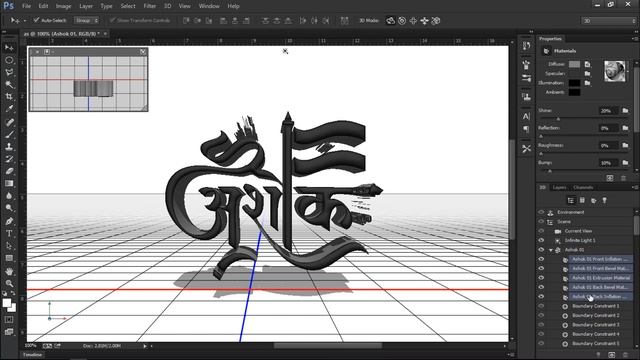640x360 pixels.
Task: Hide Infinite Light 1
Action: point(541,240)
